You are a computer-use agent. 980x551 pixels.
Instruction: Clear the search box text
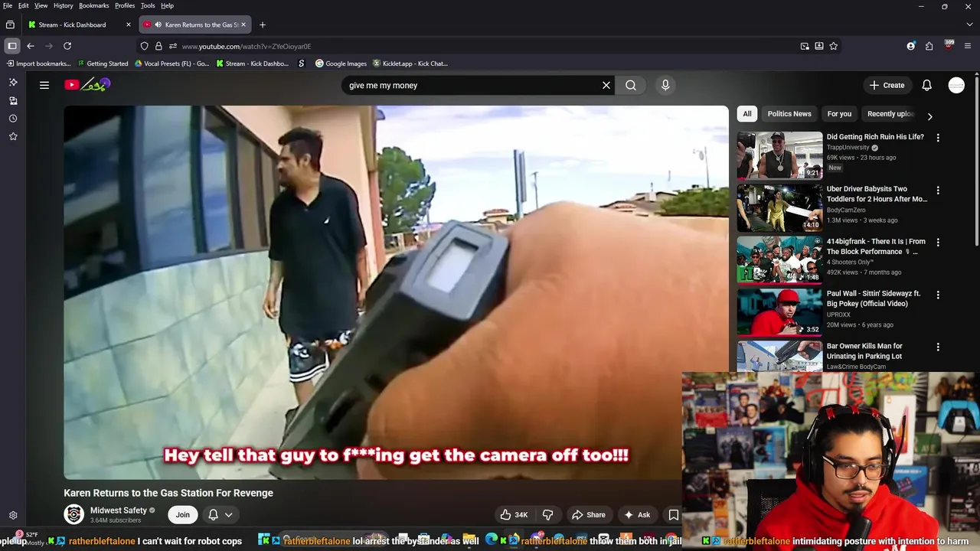click(606, 85)
